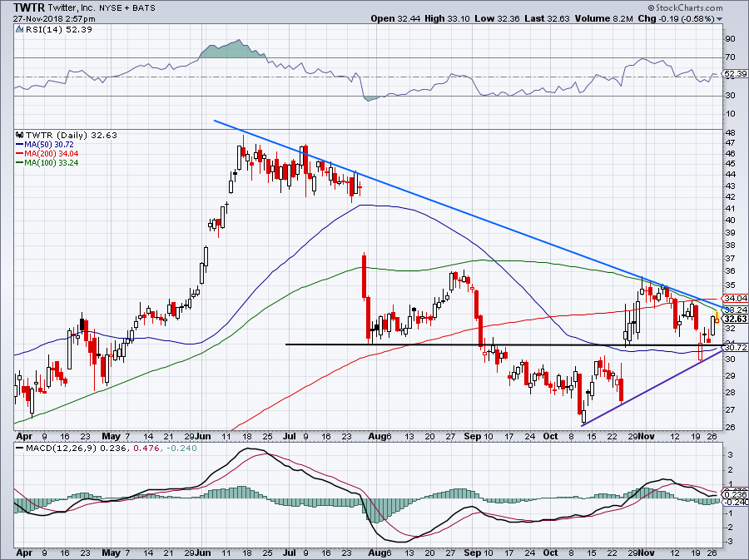This screenshot has height=560, width=749.
Task: Click the black horizontal support line
Action: 504,344
